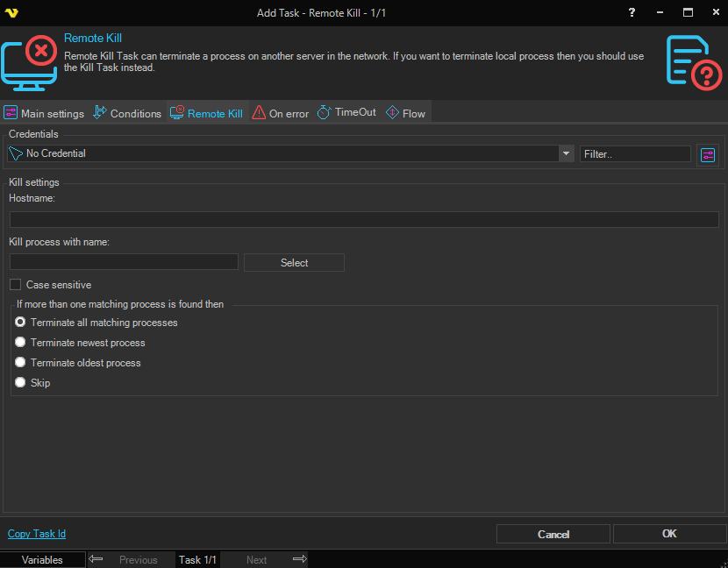Select the Skip radio option

coord(20,382)
